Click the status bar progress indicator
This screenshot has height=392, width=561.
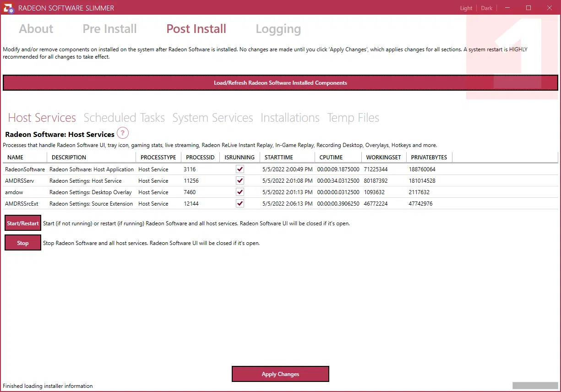click(x=535, y=386)
